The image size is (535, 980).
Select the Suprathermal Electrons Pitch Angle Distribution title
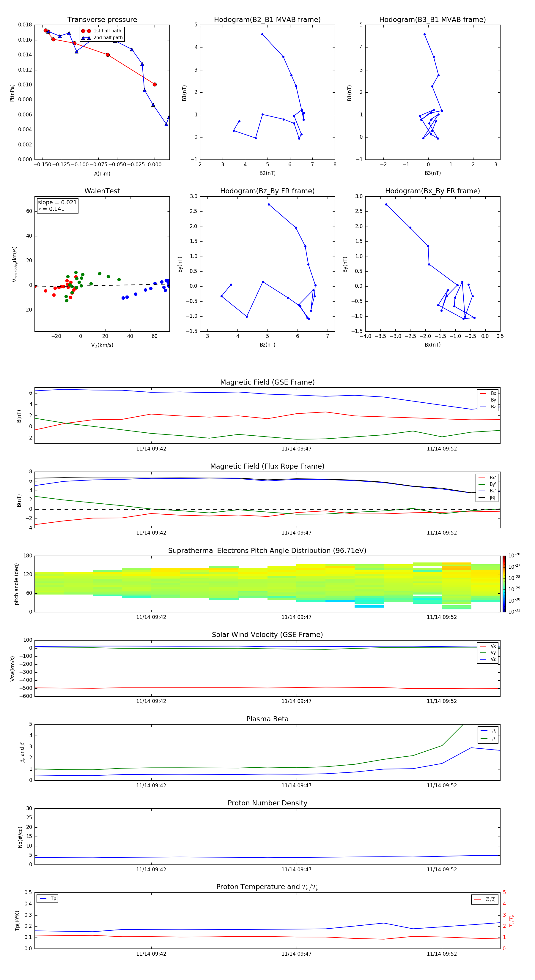267,551
